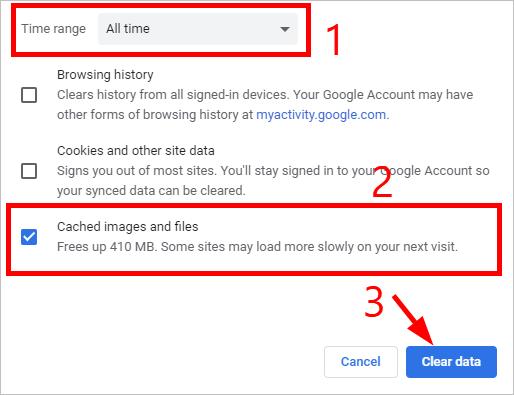
Task: Click the Signs you out of most sites description
Action: [273, 181]
